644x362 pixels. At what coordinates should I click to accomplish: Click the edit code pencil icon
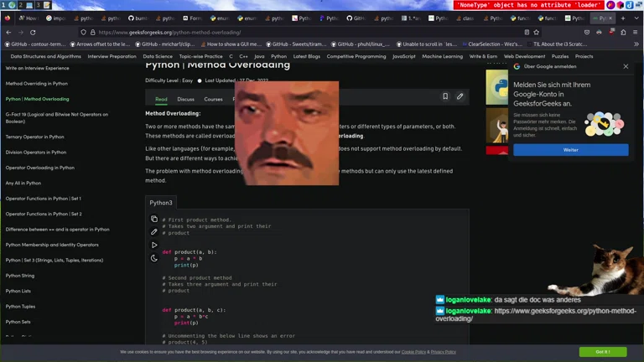[154, 232]
